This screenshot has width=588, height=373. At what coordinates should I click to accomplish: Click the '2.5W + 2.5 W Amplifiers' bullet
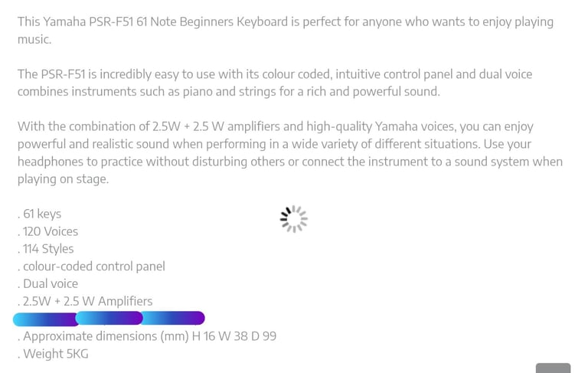(85, 301)
